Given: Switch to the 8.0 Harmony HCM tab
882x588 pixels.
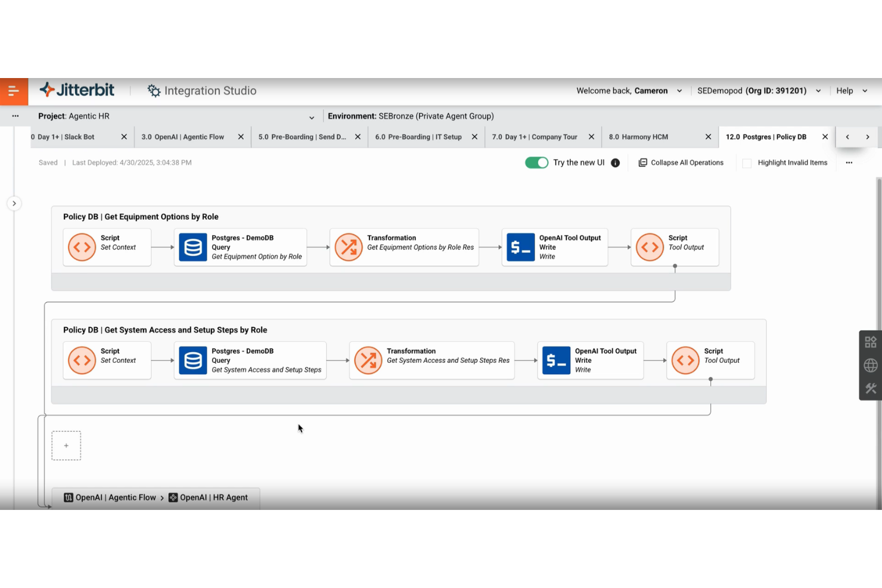Looking at the screenshot, I should pyautogui.click(x=638, y=137).
